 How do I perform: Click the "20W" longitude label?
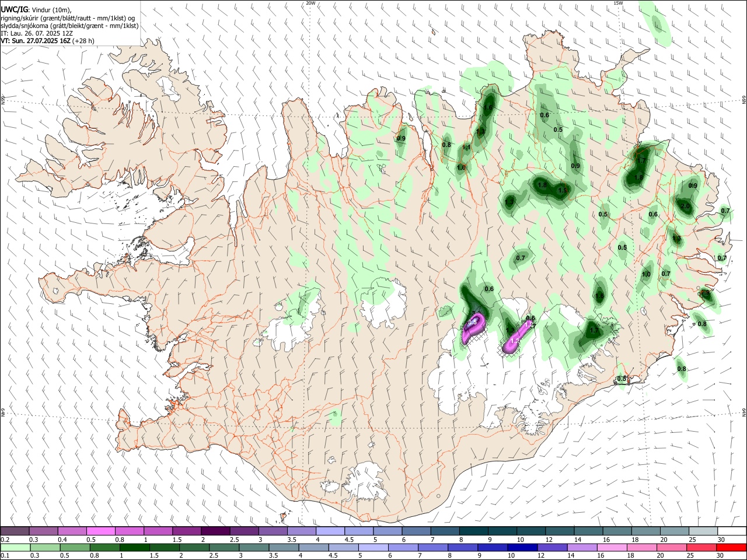pos(310,3)
